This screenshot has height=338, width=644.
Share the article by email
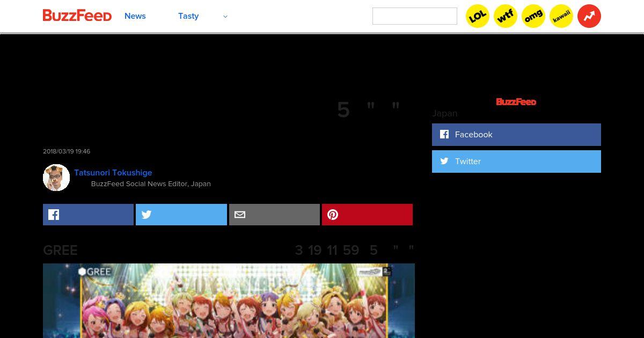(x=274, y=215)
